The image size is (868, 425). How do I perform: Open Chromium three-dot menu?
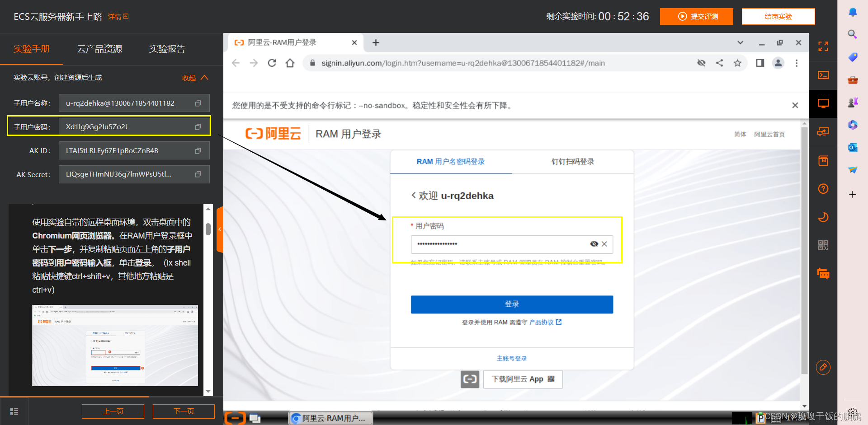[797, 63]
